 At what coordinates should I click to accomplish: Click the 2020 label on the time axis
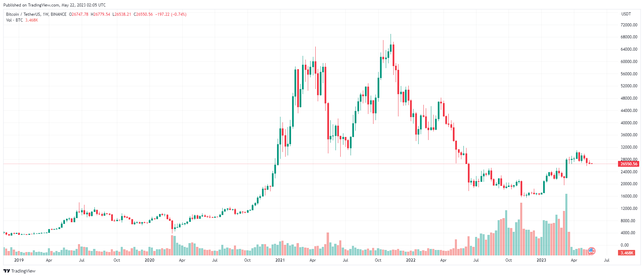click(149, 260)
